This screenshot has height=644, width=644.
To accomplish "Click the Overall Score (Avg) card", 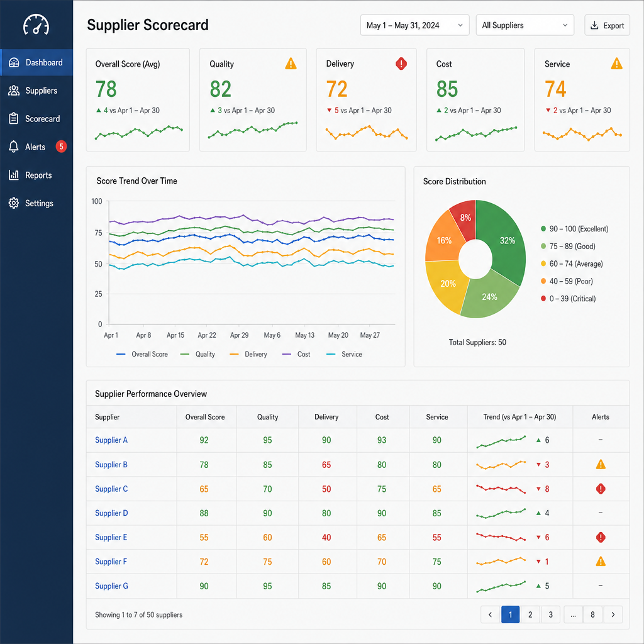I will point(138,100).
